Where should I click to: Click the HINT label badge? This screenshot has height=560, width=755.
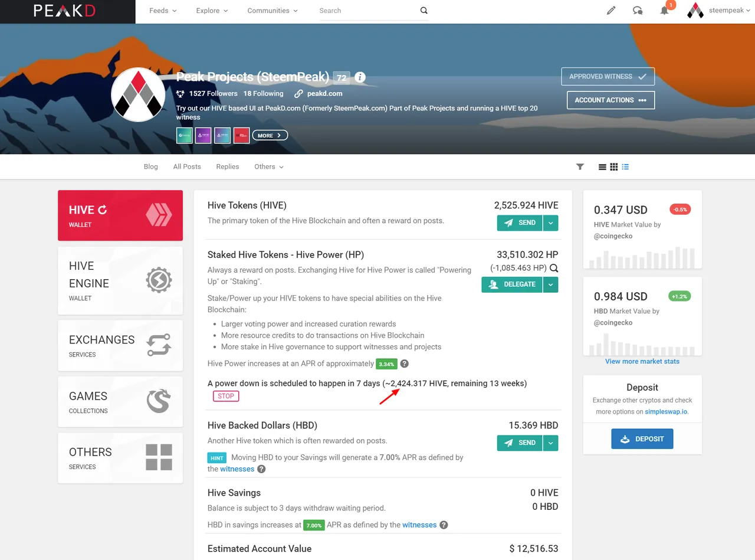217,458
